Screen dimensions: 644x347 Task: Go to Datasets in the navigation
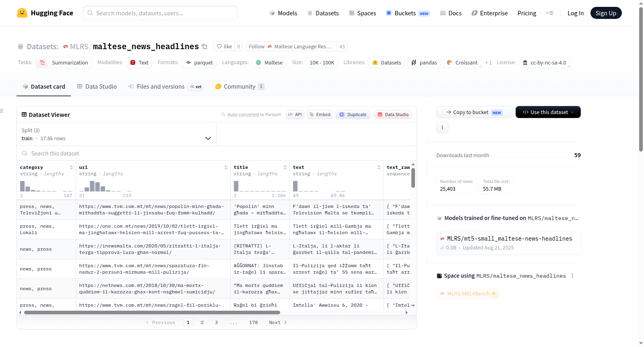coord(323,13)
